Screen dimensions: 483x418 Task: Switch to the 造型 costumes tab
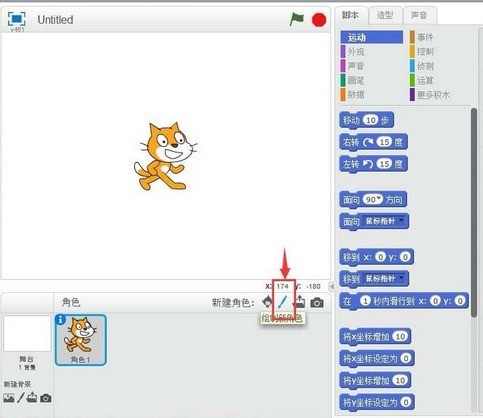tap(385, 15)
